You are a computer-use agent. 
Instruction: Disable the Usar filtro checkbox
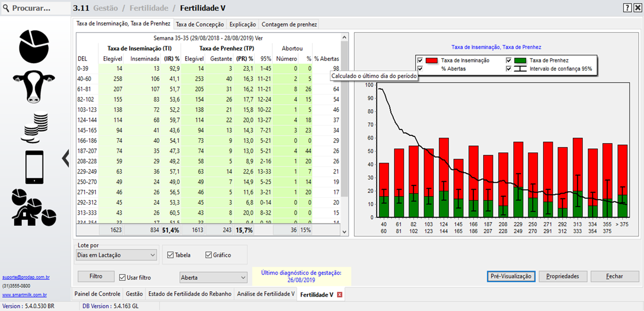122,278
